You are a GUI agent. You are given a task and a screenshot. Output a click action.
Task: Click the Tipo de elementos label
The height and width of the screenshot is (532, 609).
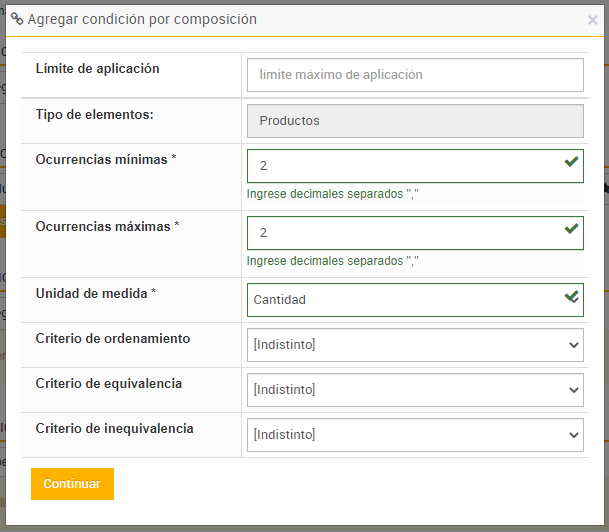94,114
